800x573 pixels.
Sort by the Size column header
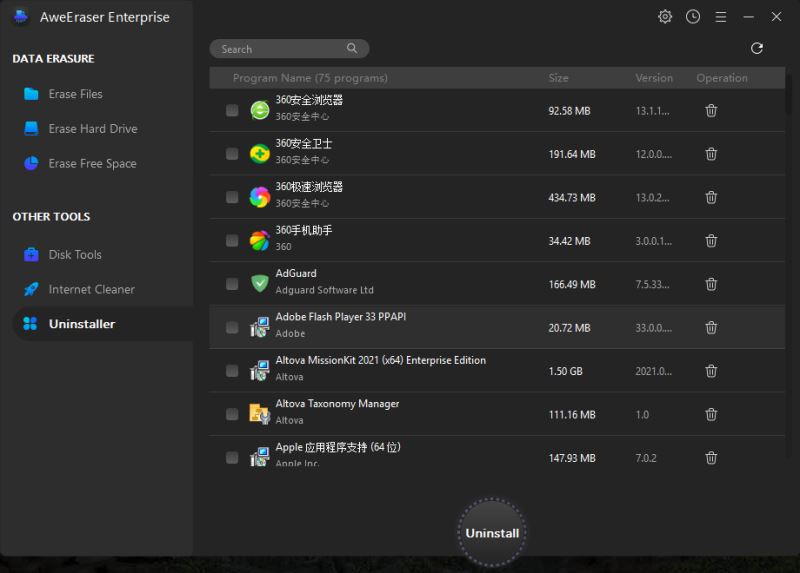(x=558, y=78)
